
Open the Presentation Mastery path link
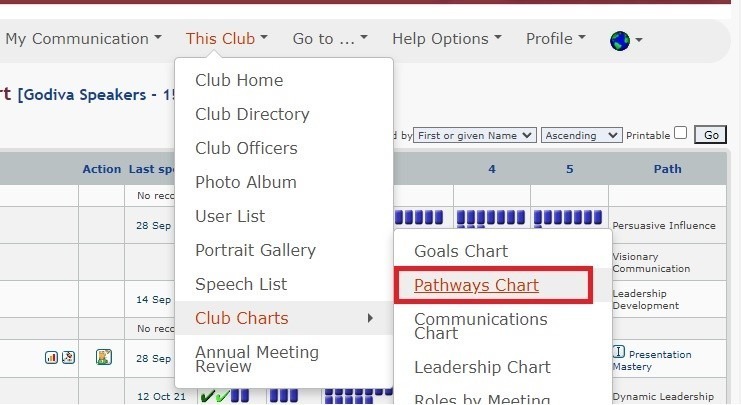coord(652,361)
